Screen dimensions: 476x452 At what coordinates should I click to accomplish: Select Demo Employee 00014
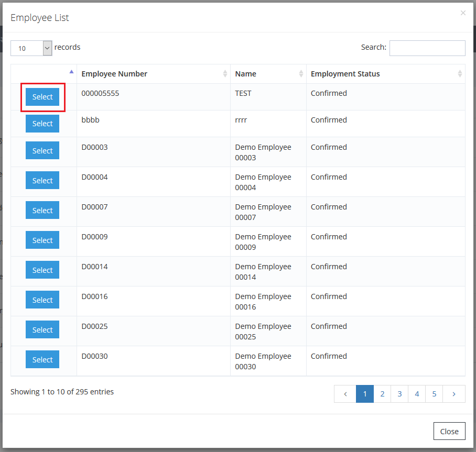[x=42, y=270]
